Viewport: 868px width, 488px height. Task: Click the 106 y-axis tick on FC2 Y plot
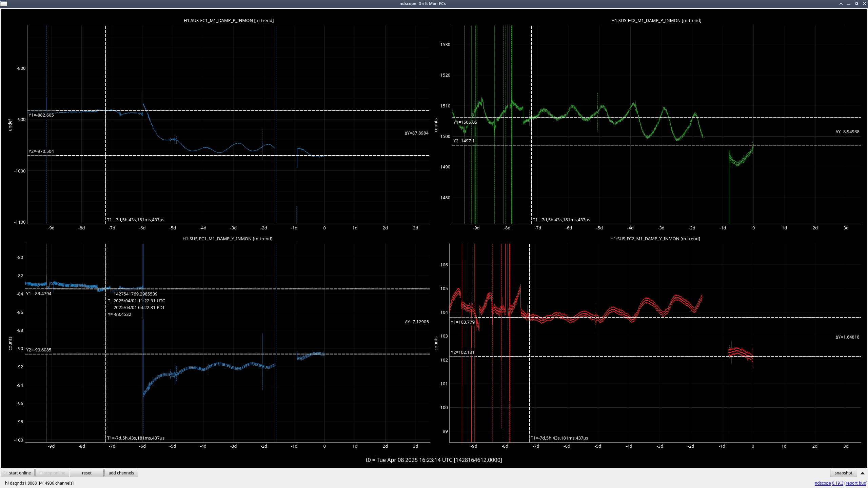pyautogui.click(x=444, y=265)
